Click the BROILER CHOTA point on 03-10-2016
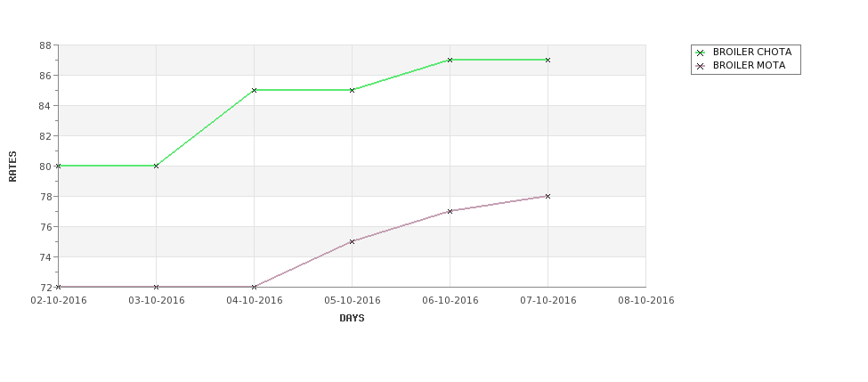This screenshot has width=868, height=382. [x=156, y=167]
